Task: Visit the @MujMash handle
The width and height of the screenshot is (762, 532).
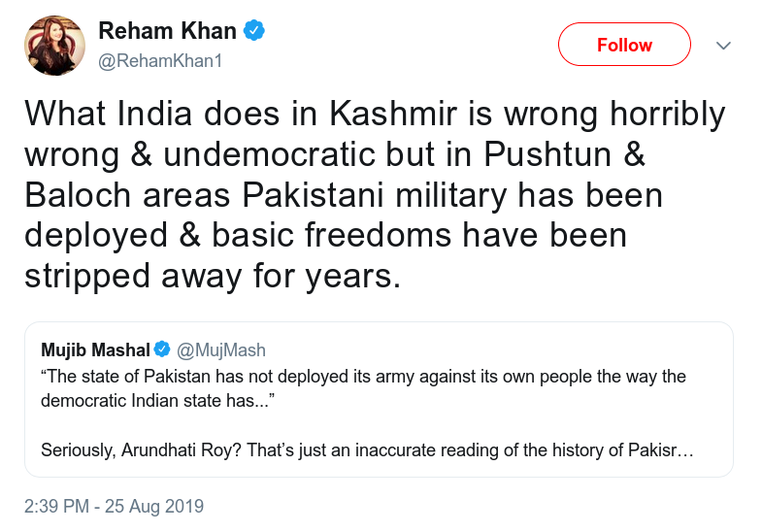Action: pyautogui.click(x=221, y=349)
